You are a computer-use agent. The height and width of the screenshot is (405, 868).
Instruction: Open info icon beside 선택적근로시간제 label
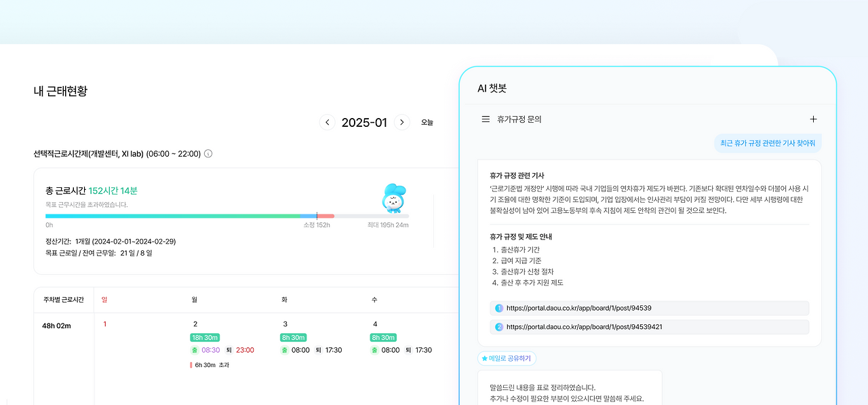pyautogui.click(x=208, y=154)
